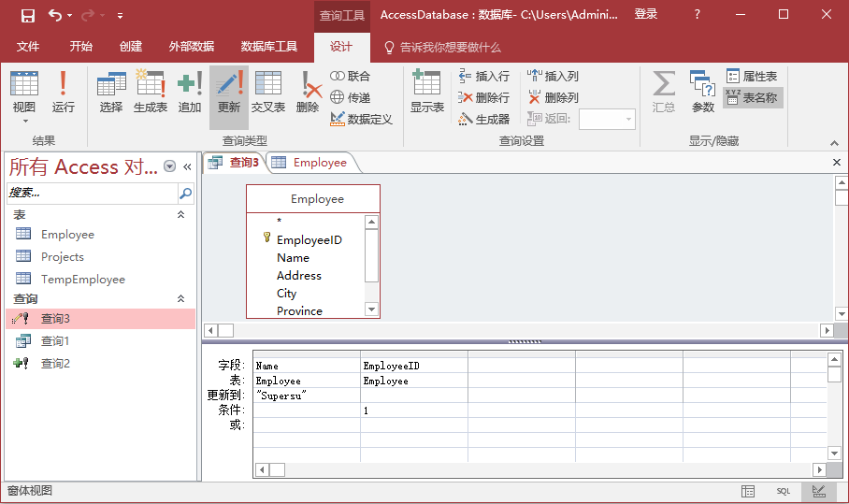The image size is (849, 504).
Task: Select the Make Table (生成表) query type
Action: point(150,93)
